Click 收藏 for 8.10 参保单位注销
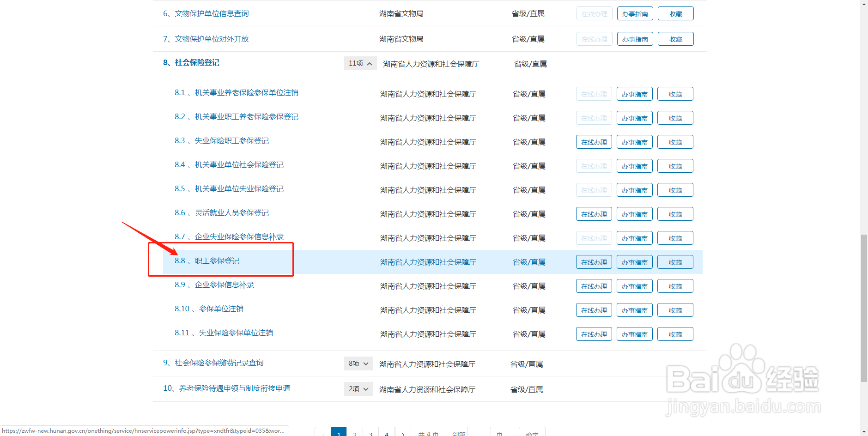Image resolution: width=868 pixels, height=436 pixels. (x=675, y=310)
